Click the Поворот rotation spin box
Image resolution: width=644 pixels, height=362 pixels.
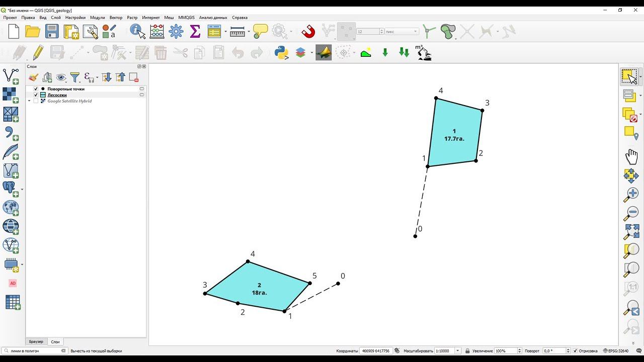(x=556, y=351)
